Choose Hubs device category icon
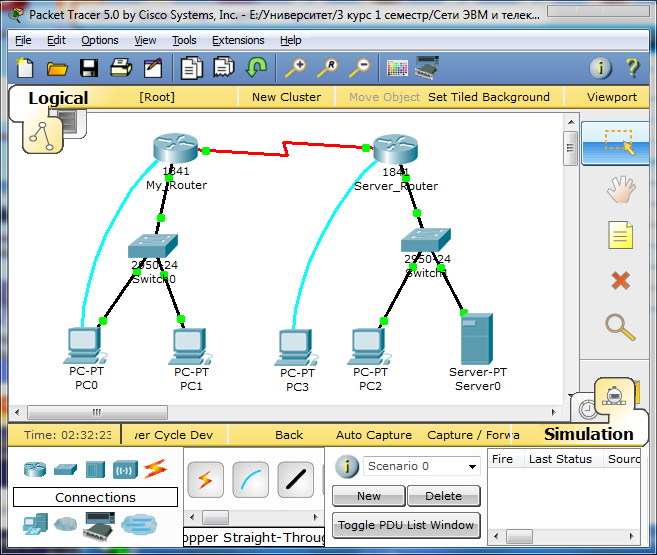 click(x=95, y=470)
